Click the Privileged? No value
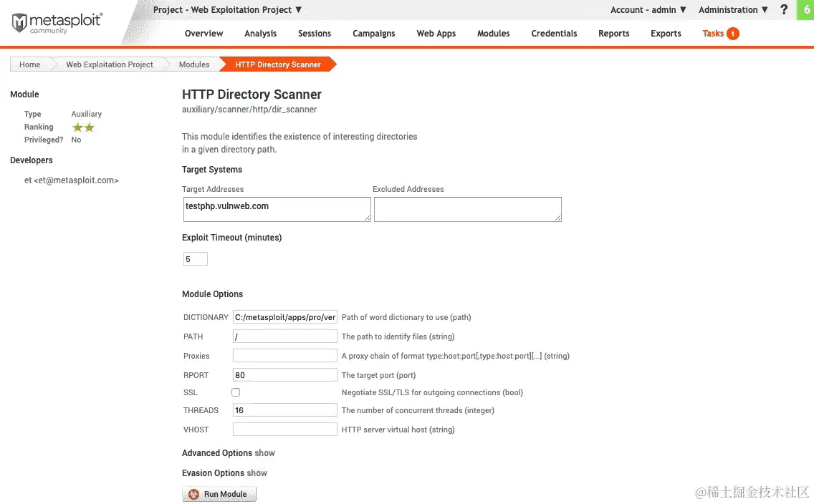 (76, 140)
